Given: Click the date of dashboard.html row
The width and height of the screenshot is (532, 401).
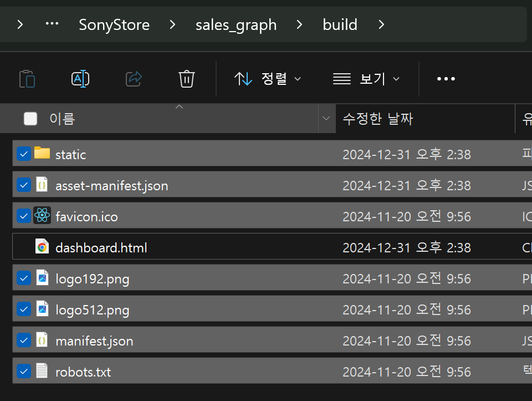Looking at the screenshot, I should pos(406,248).
